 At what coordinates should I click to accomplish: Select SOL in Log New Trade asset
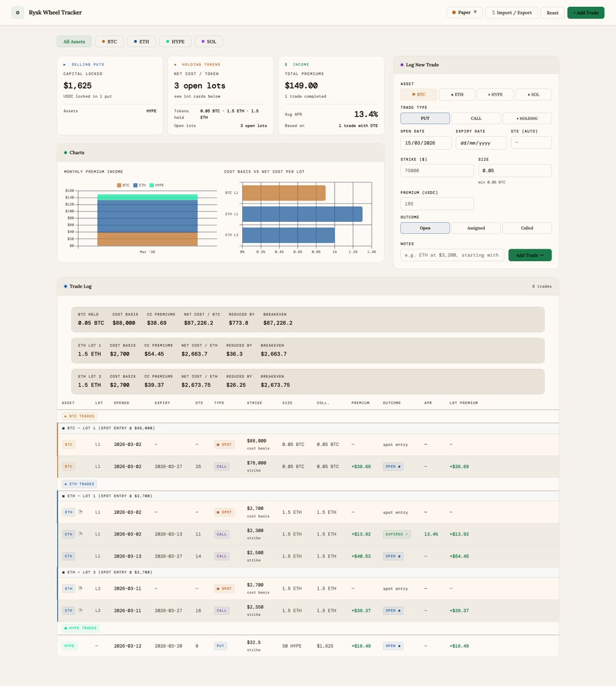tap(533, 94)
